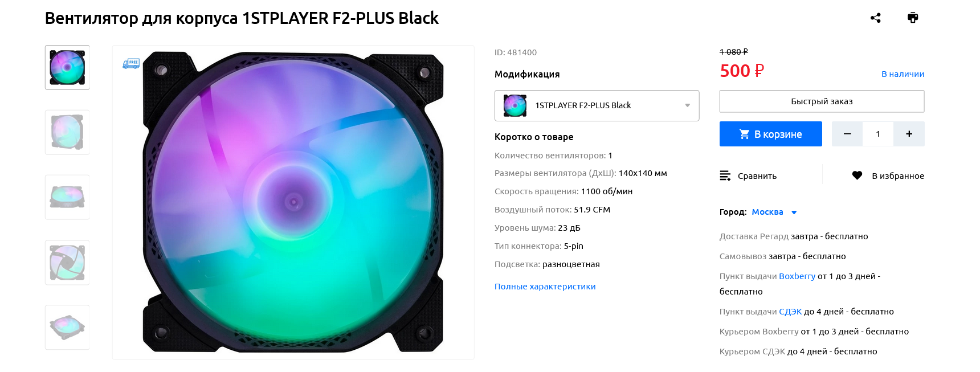The width and height of the screenshot is (980, 372).
Task: Open the СДЭК pickup point link
Action: [x=790, y=312]
